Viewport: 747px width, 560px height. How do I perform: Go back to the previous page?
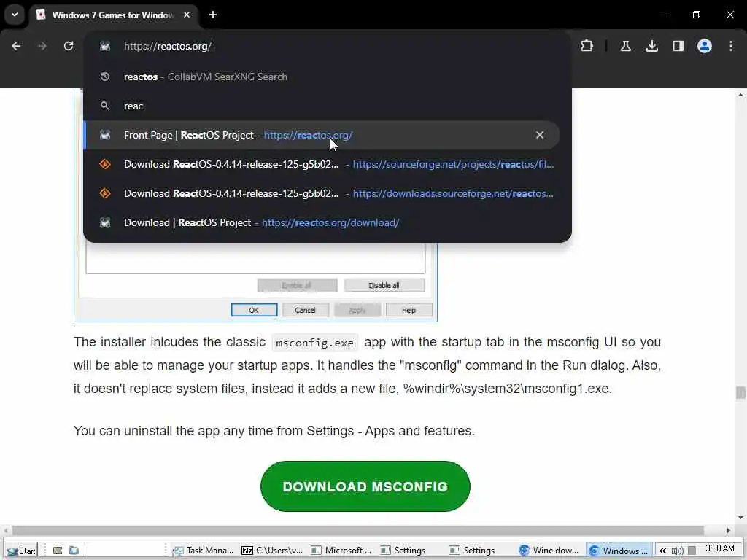pyautogui.click(x=16, y=46)
